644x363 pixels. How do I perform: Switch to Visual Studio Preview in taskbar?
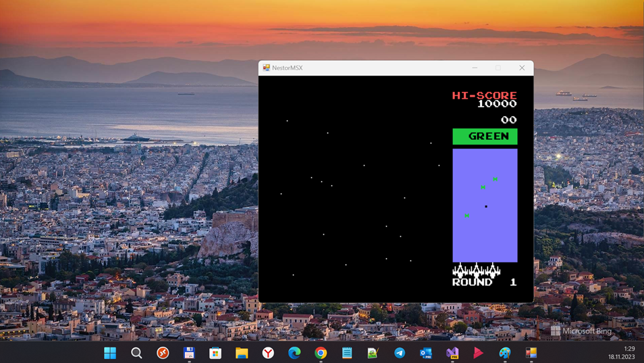click(x=452, y=353)
